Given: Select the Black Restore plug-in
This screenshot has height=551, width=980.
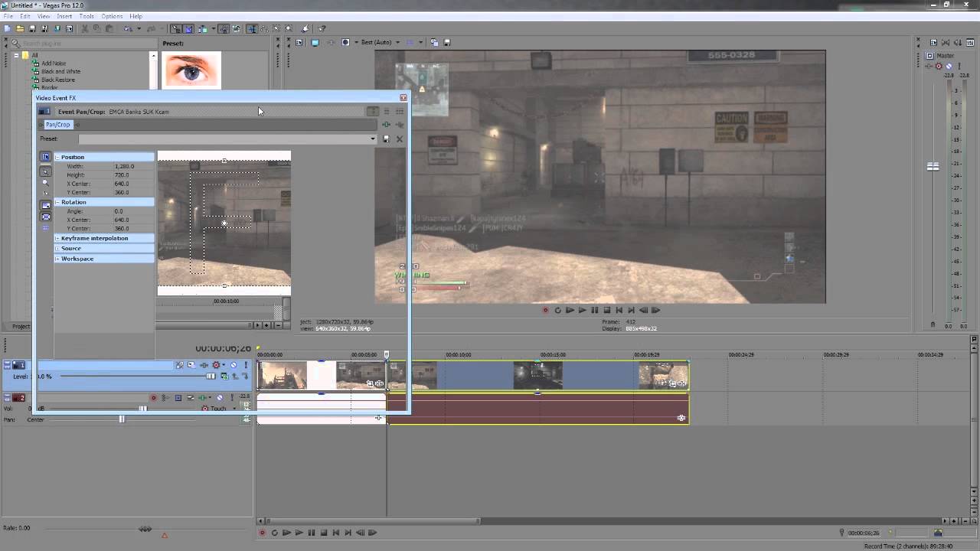Looking at the screenshot, I should (58, 80).
